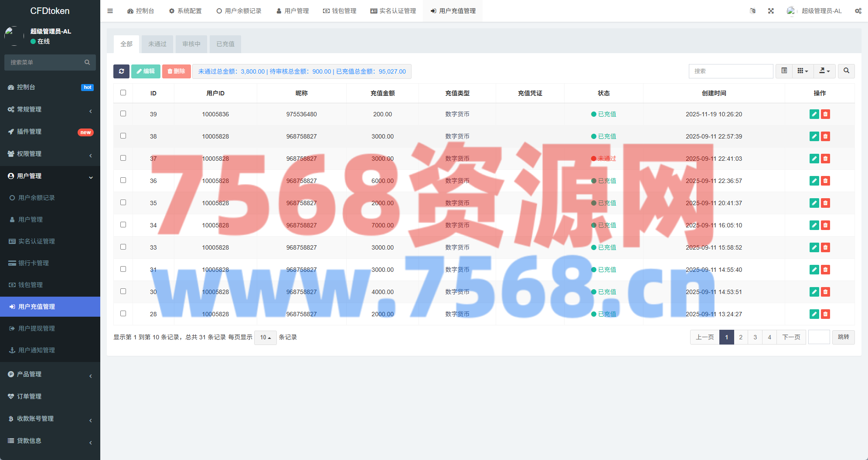
Task: Click the 跳转 jump button
Action: pyautogui.click(x=843, y=337)
